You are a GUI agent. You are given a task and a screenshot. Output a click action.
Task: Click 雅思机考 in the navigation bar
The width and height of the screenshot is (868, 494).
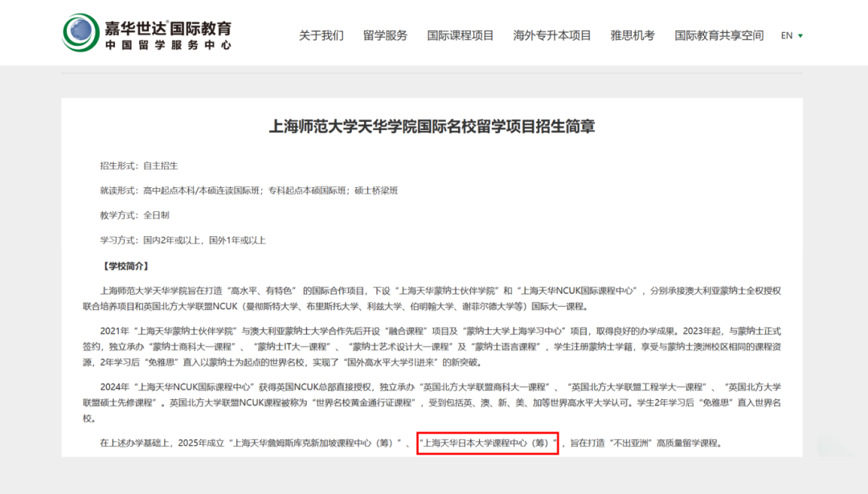point(632,35)
